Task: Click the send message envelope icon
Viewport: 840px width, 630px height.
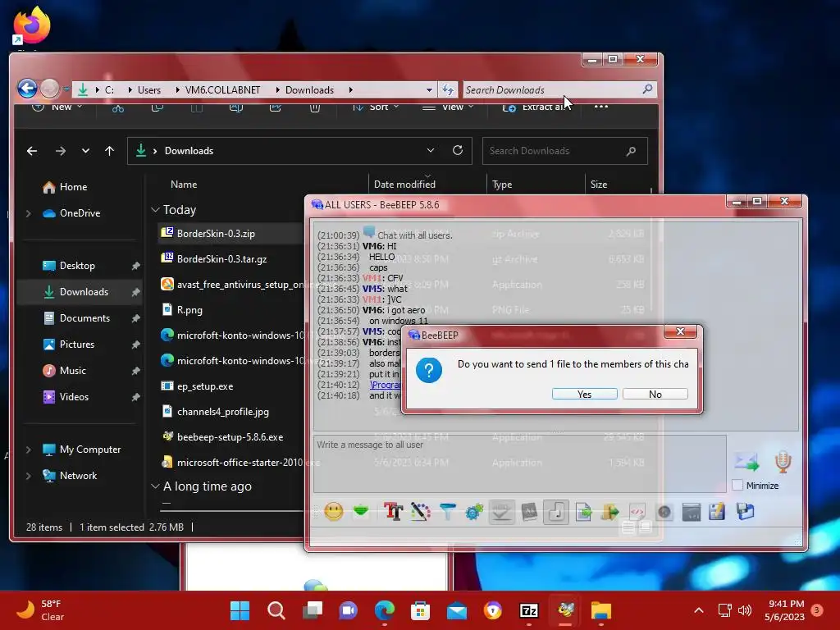Action: (746, 461)
